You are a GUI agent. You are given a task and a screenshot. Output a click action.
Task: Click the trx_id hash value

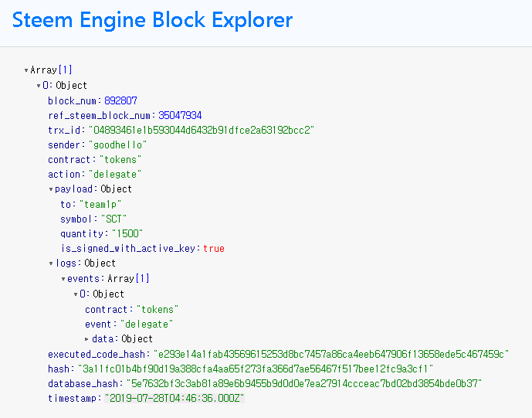(x=202, y=130)
